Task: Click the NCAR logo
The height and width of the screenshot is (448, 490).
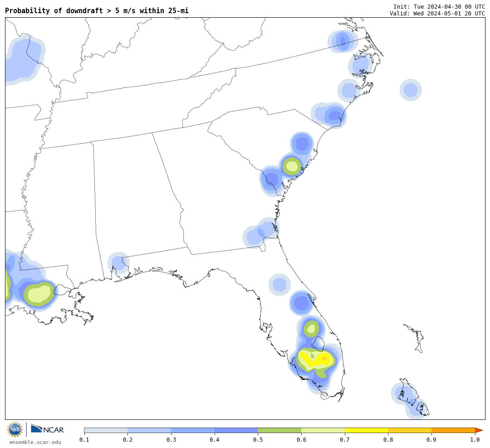Action: 48,429
